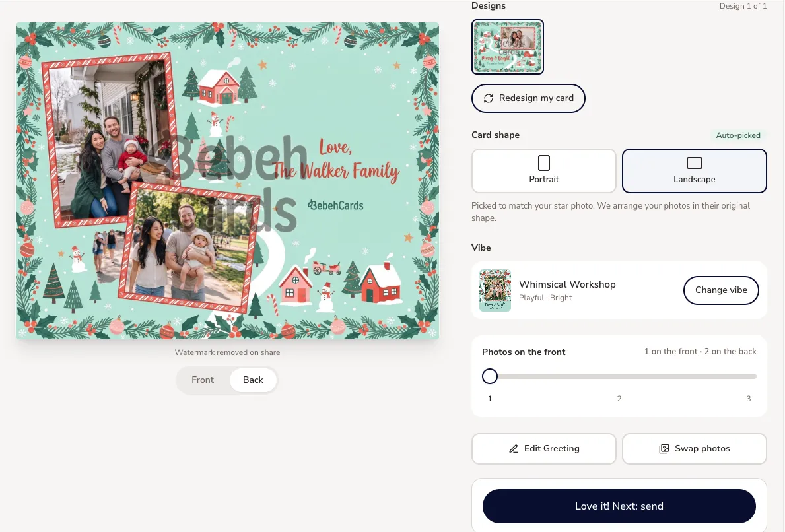
Task: Click the Photos on the front slider handle
Action: [x=490, y=376]
